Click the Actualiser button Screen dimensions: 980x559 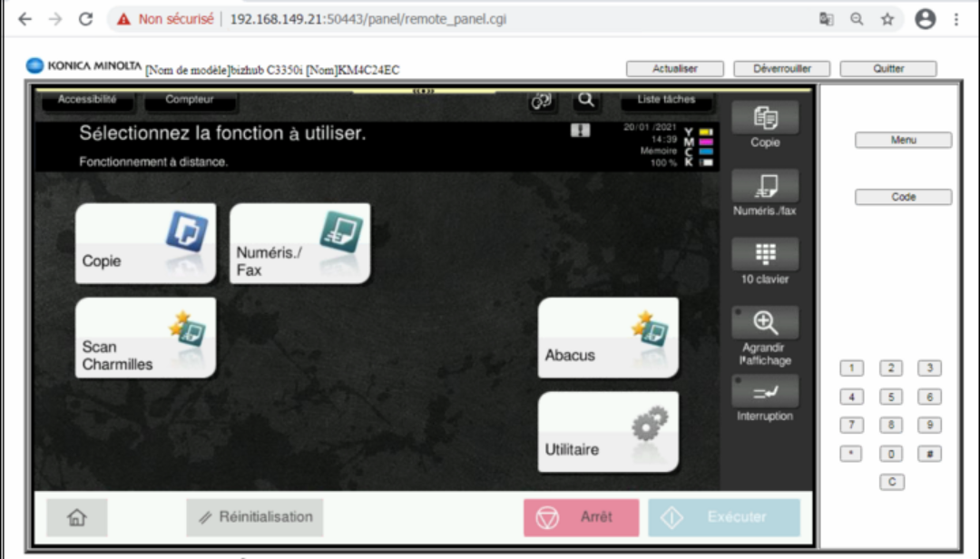674,69
